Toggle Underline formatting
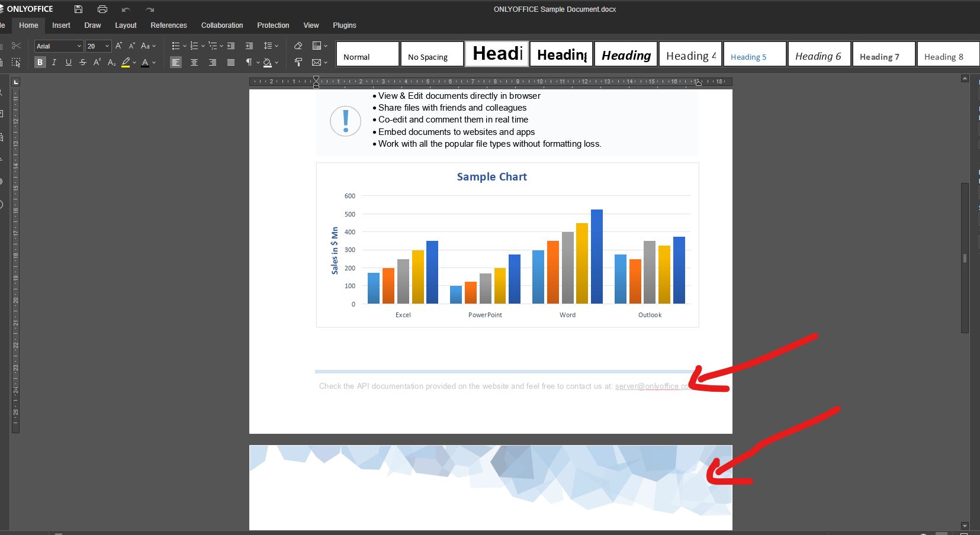This screenshot has width=980, height=535. tap(69, 62)
